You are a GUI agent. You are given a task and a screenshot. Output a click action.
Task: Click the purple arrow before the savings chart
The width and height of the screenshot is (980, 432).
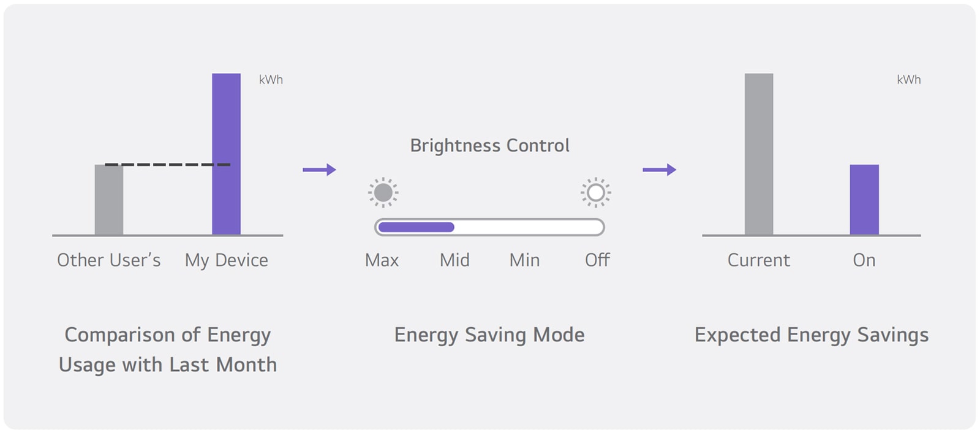click(659, 170)
